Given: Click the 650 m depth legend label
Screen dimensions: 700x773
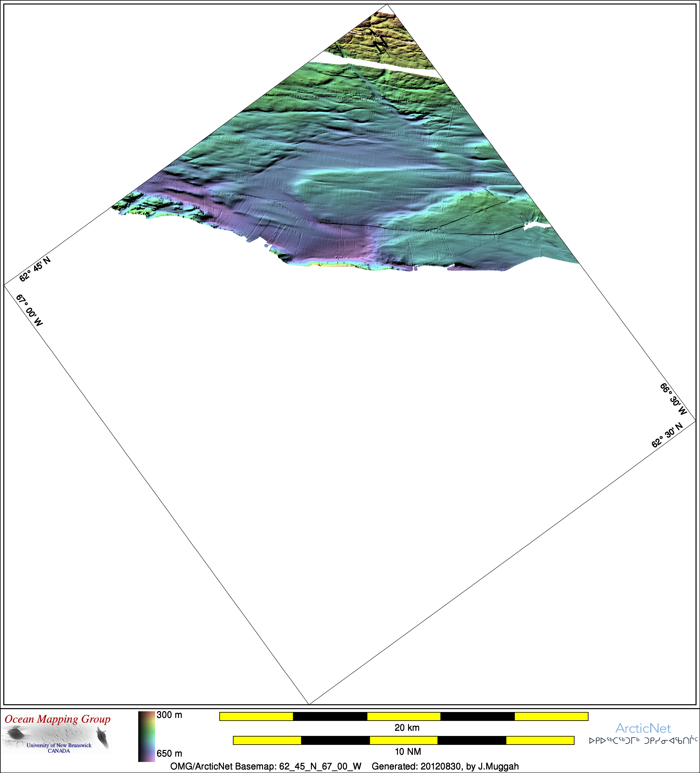Looking at the screenshot, I should coord(169,753).
